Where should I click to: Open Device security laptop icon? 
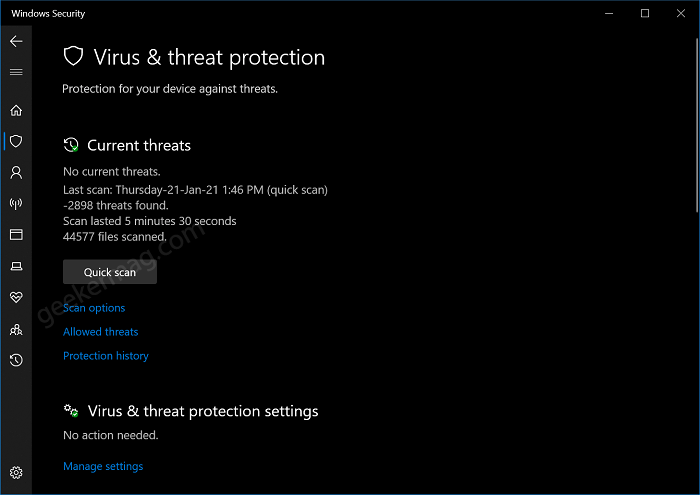pyautogui.click(x=16, y=266)
